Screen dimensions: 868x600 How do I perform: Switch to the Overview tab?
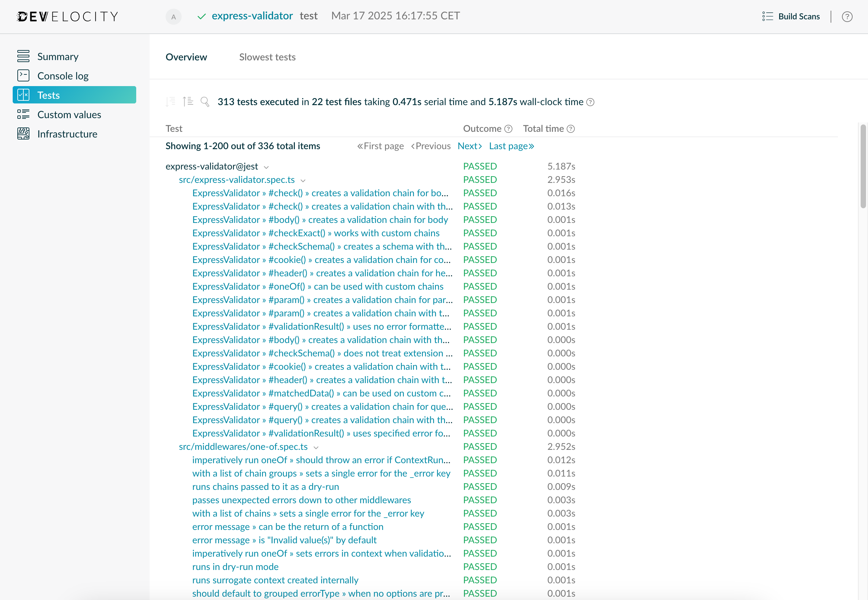click(186, 57)
